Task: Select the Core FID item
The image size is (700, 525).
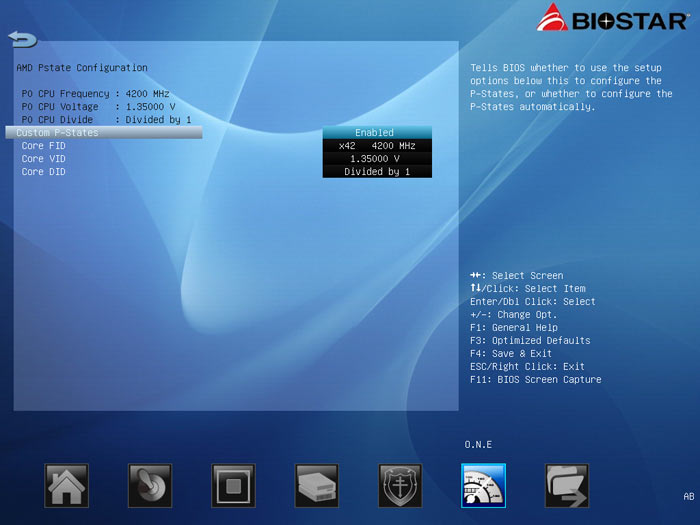Action: coord(43,146)
